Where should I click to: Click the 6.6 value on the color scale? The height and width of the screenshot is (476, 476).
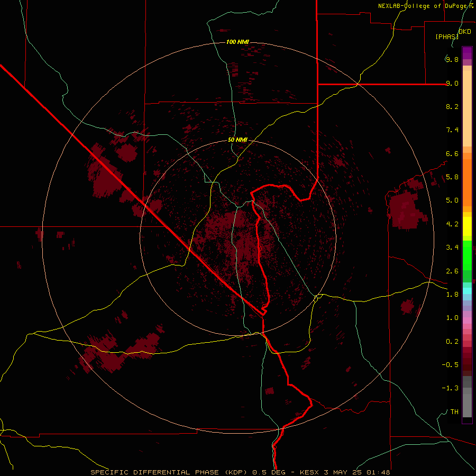coord(452,153)
